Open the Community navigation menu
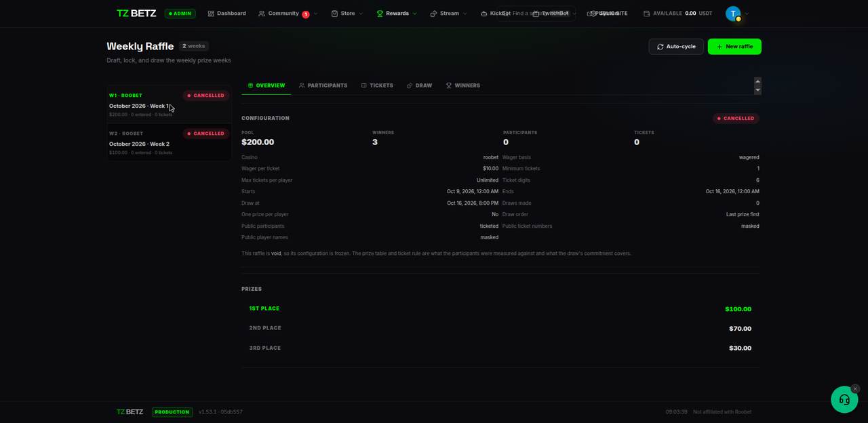This screenshot has width=868, height=423. click(x=288, y=14)
